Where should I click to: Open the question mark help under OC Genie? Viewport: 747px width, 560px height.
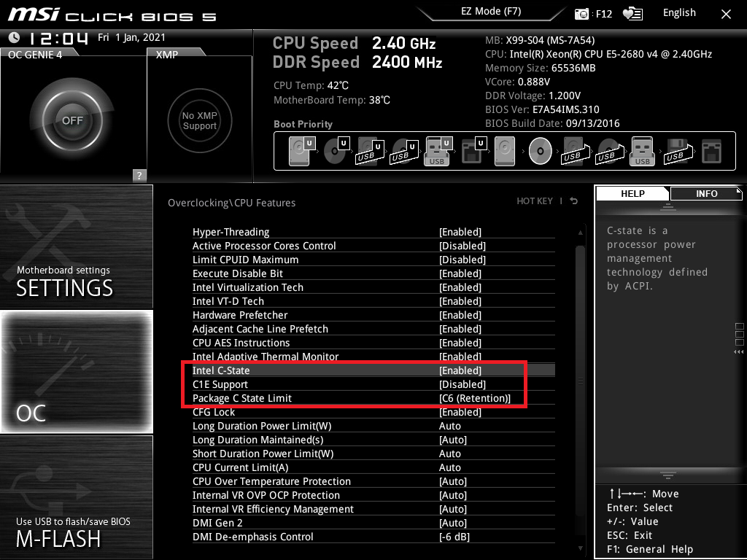[x=139, y=175]
